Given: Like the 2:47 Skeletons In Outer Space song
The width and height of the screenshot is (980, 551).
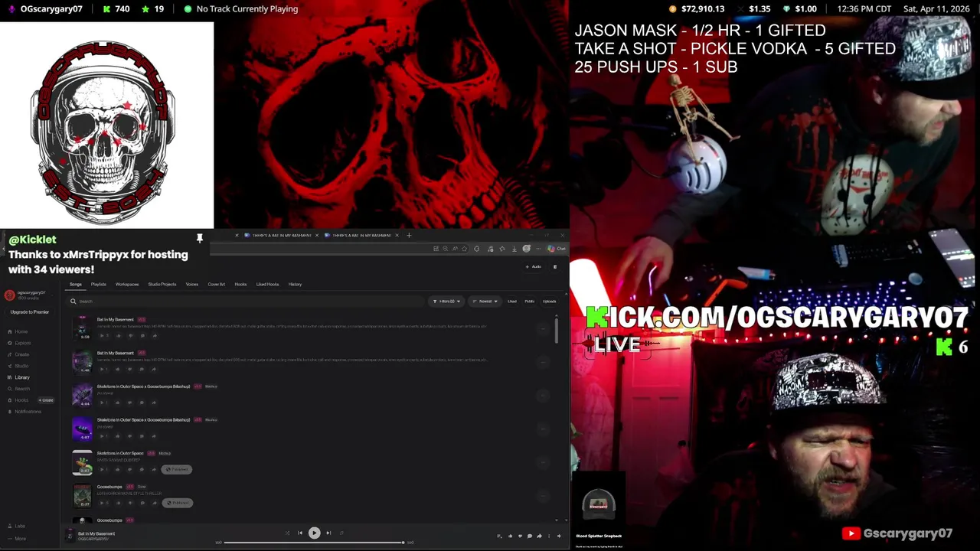Looking at the screenshot, I should (x=118, y=470).
